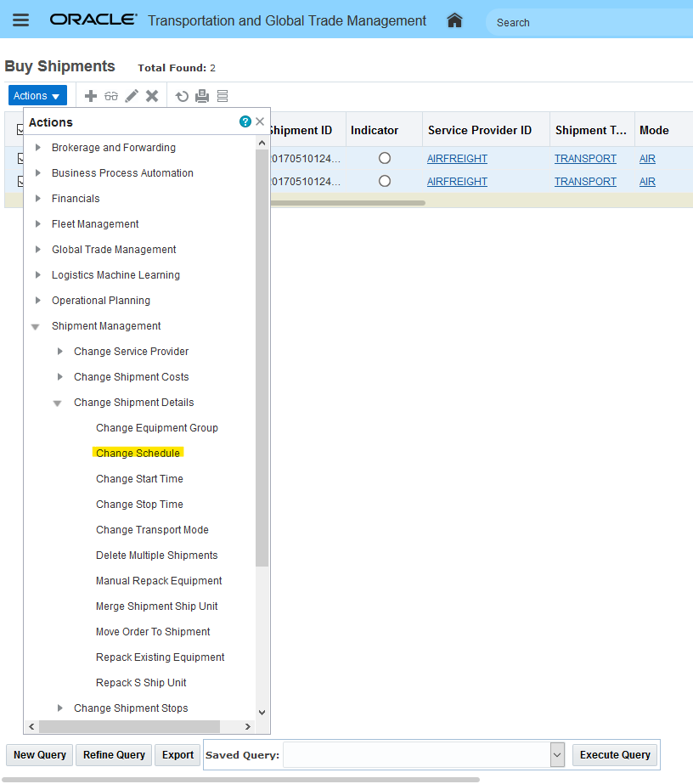Image resolution: width=693 pixels, height=784 pixels.
Task: Open the Saved Query dropdown
Action: [x=557, y=755]
